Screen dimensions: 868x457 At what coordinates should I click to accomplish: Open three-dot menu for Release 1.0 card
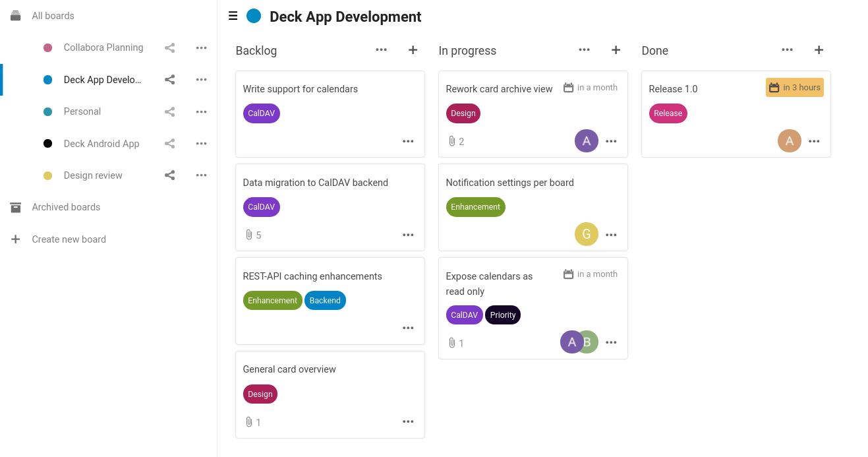coord(814,141)
